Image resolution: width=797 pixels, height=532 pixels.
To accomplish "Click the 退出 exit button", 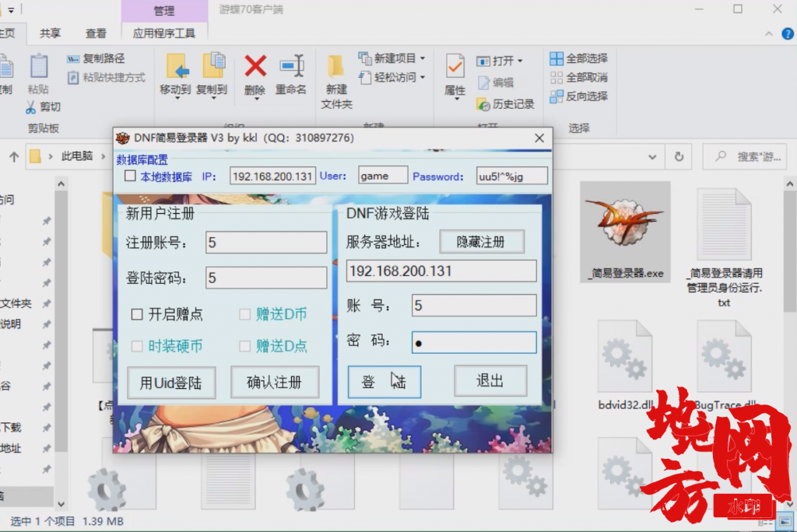I will (x=490, y=380).
